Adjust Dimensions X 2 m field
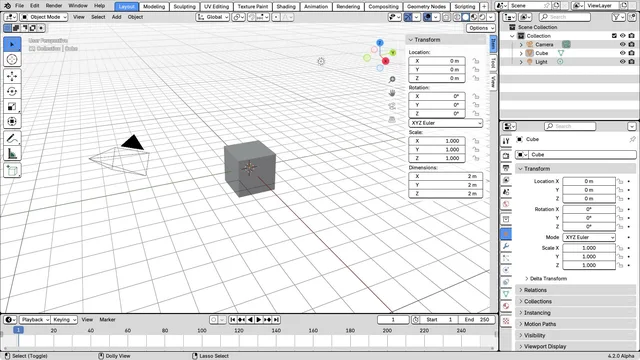The height and width of the screenshot is (360, 640). pyautogui.click(x=445, y=176)
